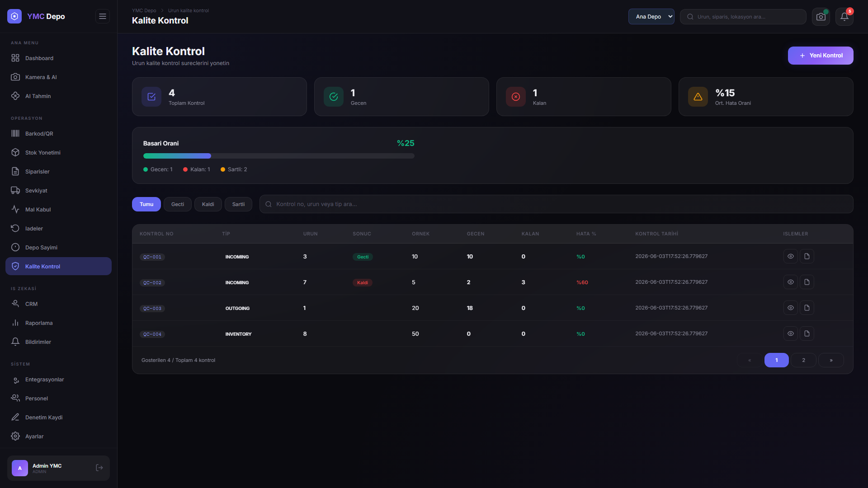The height and width of the screenshot is (488, 868).
Task: Open the Ana Depo warehouse dropdown
Action: click(x=651, y=17)
